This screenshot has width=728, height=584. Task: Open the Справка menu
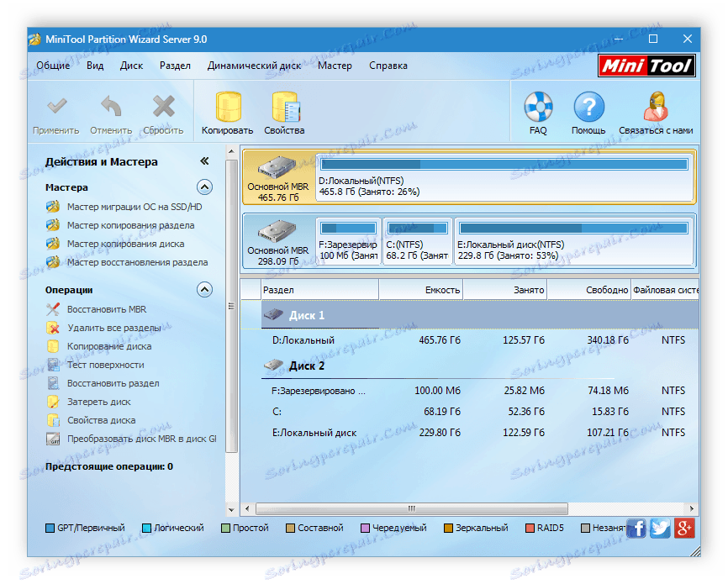point(388,66)
